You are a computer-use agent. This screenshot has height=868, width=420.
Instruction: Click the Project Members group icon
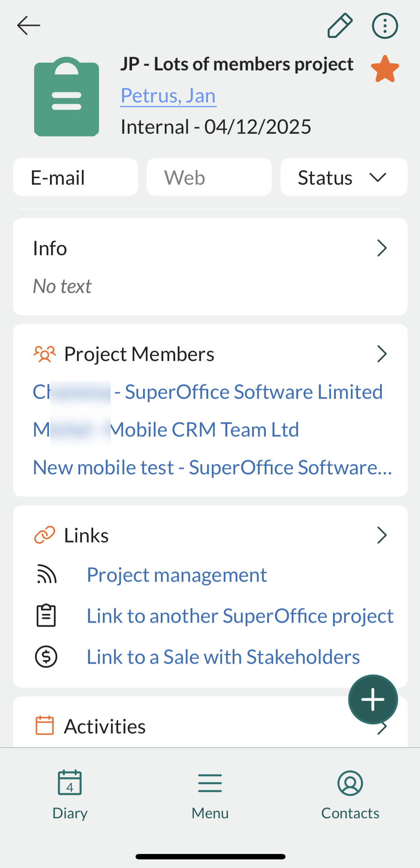point(44,353)
